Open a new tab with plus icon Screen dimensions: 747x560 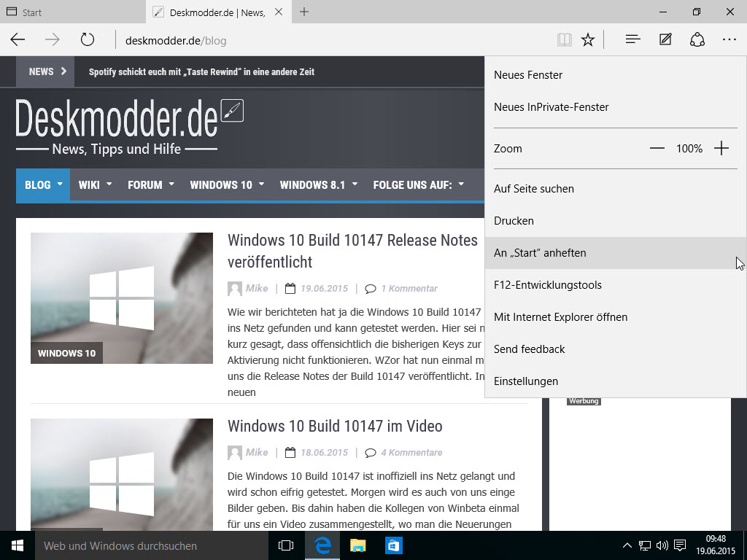tap(304, 12)
